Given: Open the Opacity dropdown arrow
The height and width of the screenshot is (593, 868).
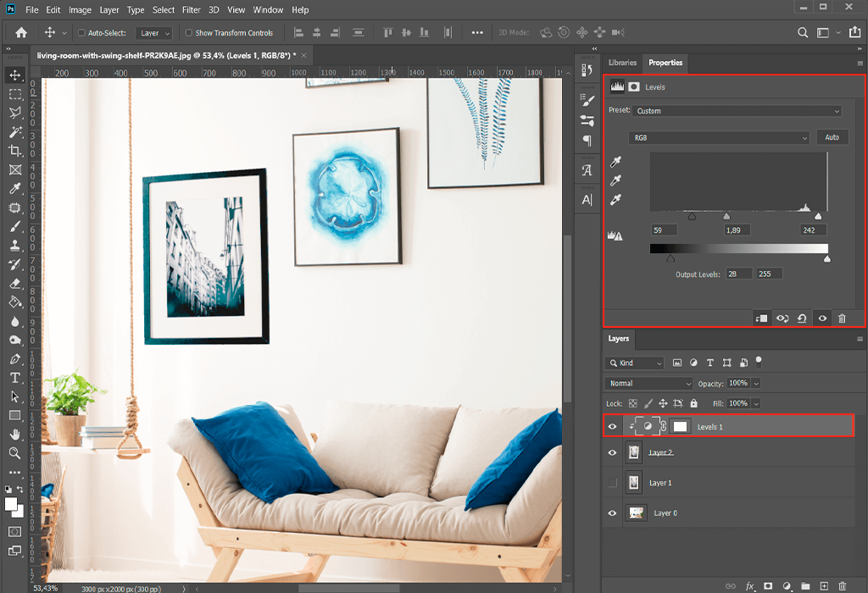Looking at the screenshot, I should pos(756,384).
